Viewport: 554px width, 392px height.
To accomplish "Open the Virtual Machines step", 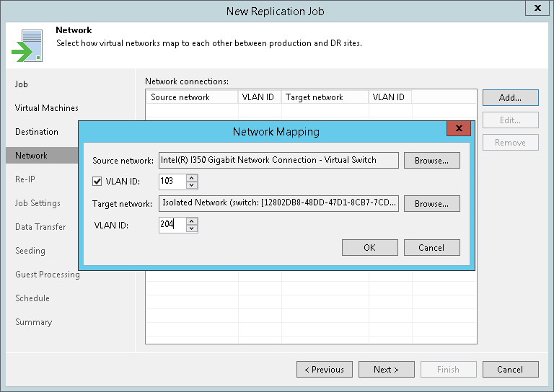I will pos(47,108).
